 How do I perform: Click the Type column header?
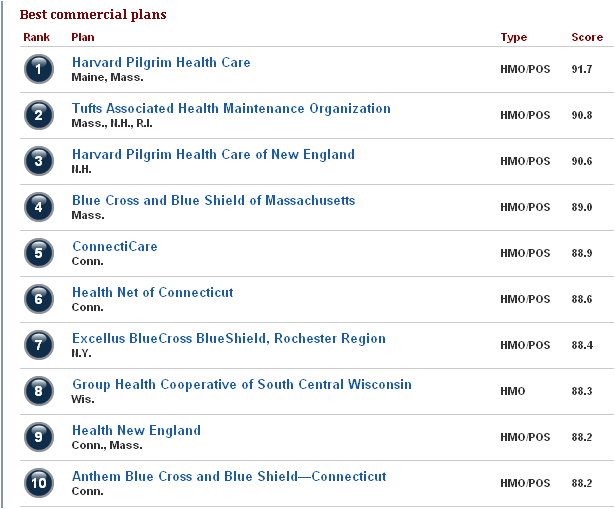point(513,37)
